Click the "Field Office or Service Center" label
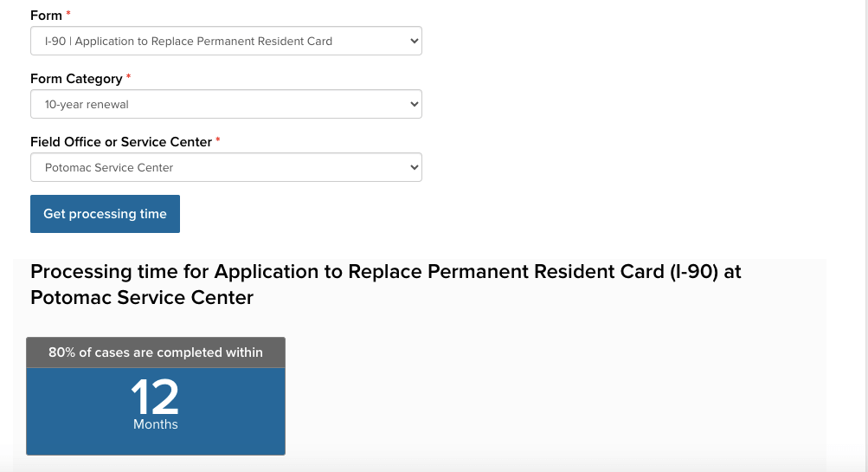 tap(120, 142)
